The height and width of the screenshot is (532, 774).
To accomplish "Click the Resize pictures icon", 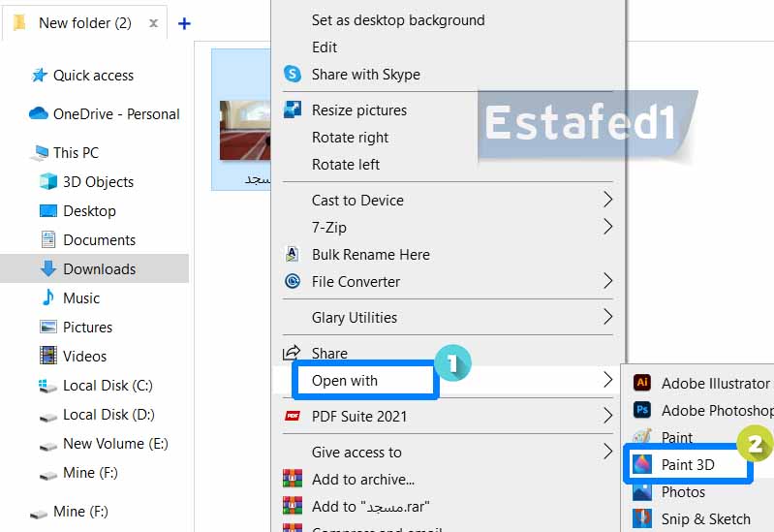I will tap(293, 110).
